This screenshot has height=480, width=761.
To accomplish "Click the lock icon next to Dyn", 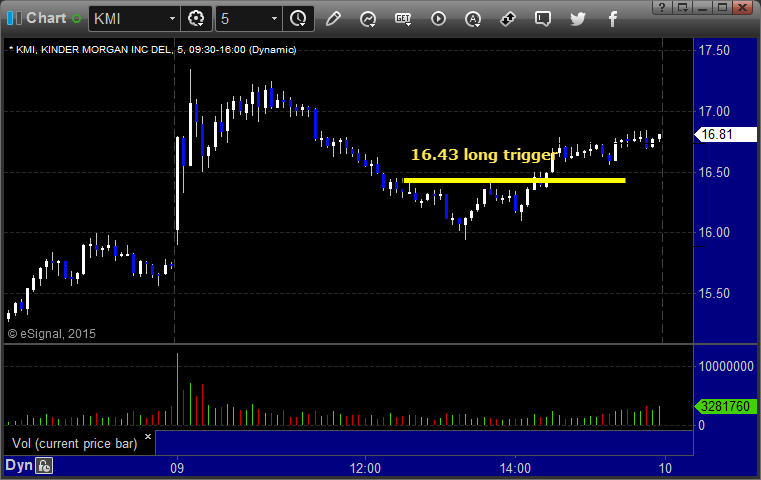I will click(44, 466).
